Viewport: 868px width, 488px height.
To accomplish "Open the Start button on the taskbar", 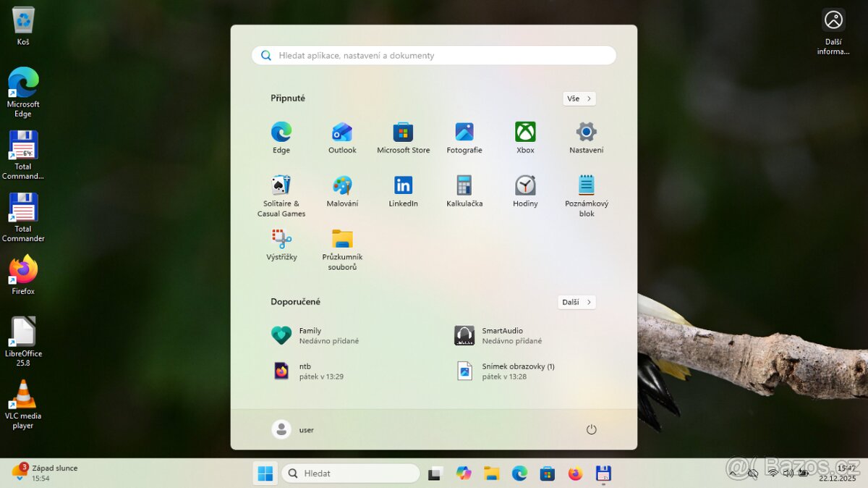I will click(265, 473).
